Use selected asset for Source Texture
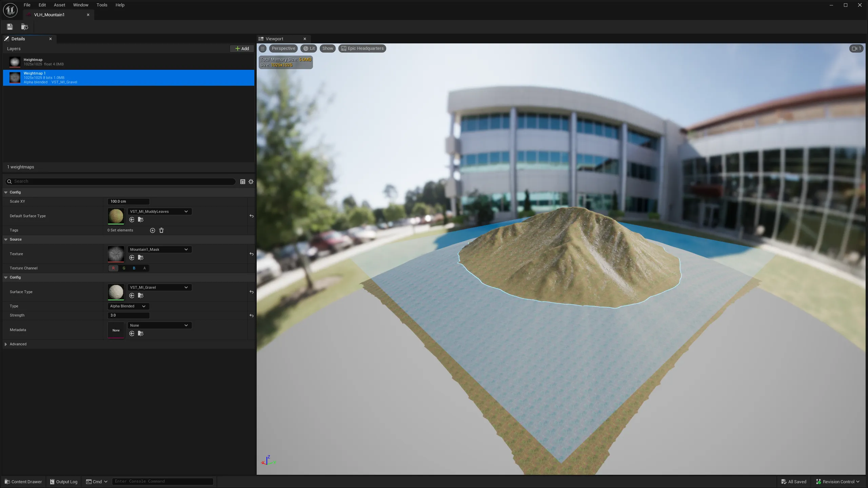Screen dimensions: 868x488 click(x=132, y=258)
